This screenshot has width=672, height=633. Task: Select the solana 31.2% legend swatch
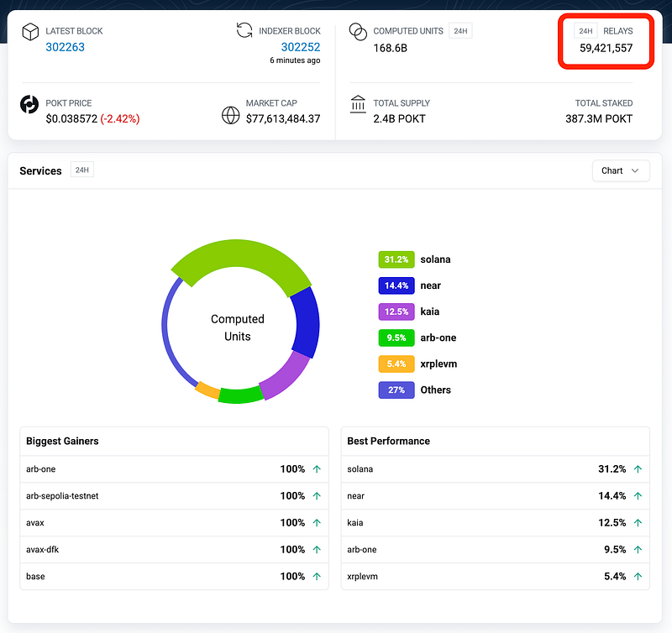point(396,259)
